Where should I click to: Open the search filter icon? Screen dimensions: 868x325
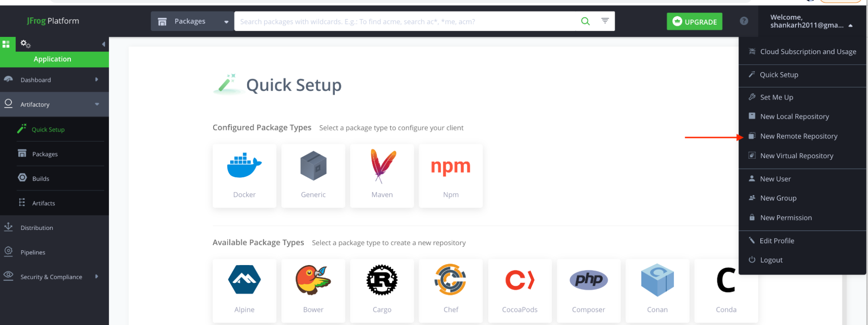click(605, 21)
